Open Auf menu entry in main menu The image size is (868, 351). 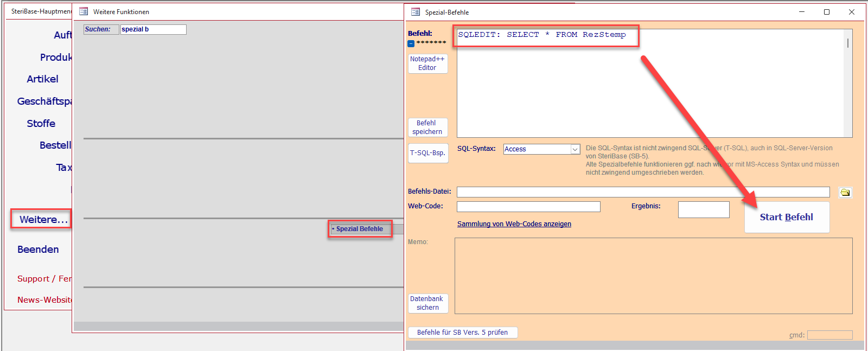pos(62,35)
